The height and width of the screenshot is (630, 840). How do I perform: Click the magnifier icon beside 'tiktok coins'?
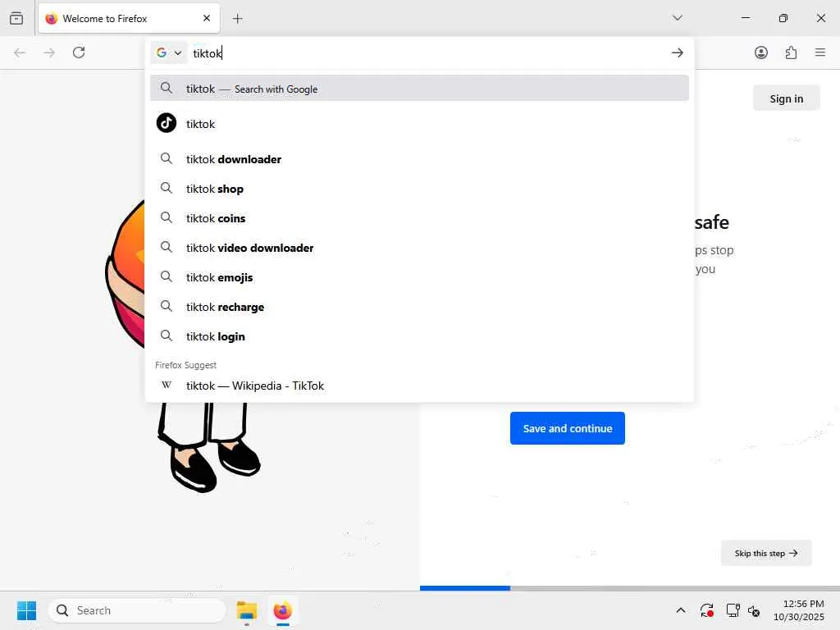point(167,217)
